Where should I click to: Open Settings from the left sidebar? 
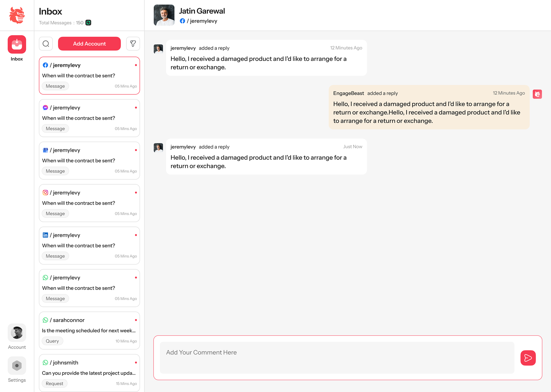point(17,366)
